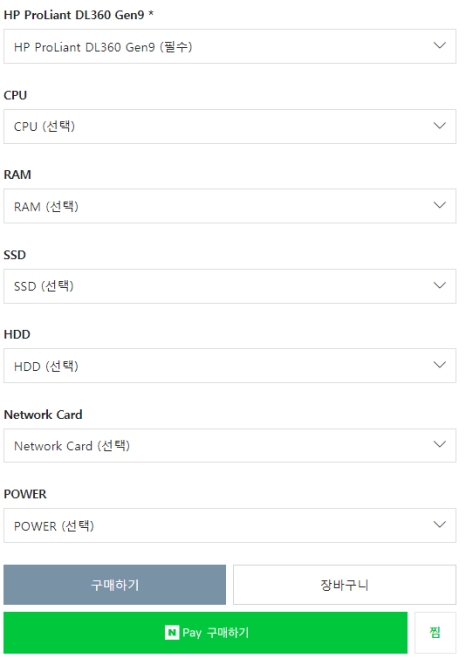The height and width of the screenshot is (672, 466).
Task: Click the CPU dropdown chevron arrow
Action: [x=439, y=126]
